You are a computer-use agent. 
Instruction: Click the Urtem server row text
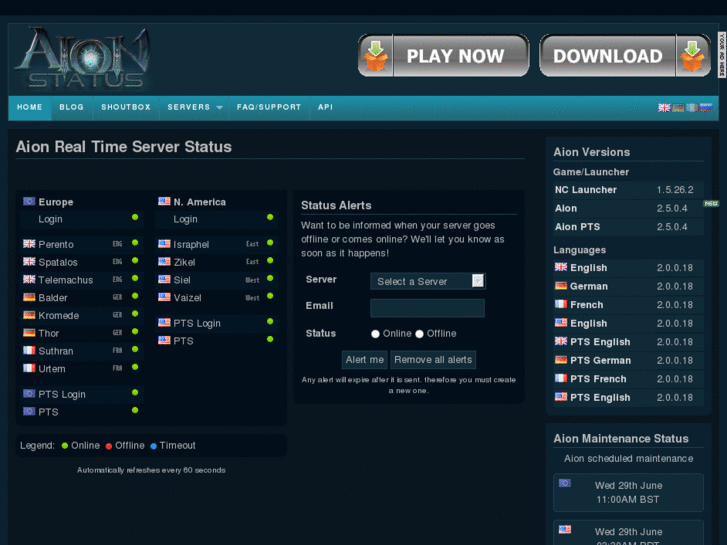click(x=52, y=369)
